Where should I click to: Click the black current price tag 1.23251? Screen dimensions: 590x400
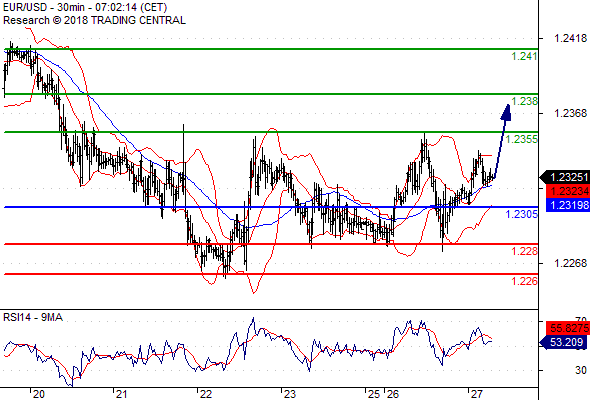pyautogui.click(x=565, y=177)
